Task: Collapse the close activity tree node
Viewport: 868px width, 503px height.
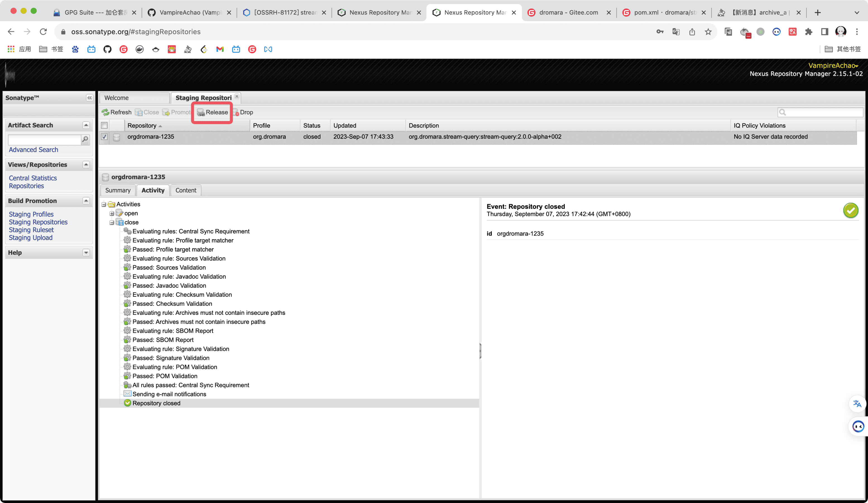Action: click(112, 222)
